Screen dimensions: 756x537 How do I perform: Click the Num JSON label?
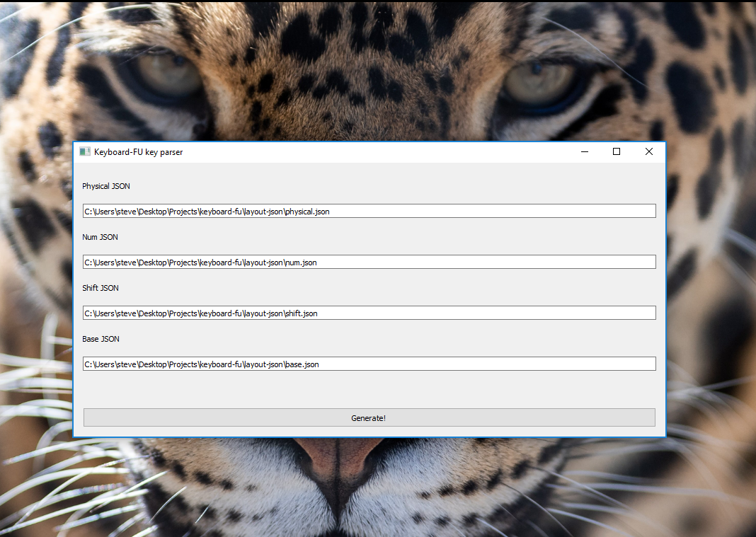pyautogui.click(x=100, y=237)
